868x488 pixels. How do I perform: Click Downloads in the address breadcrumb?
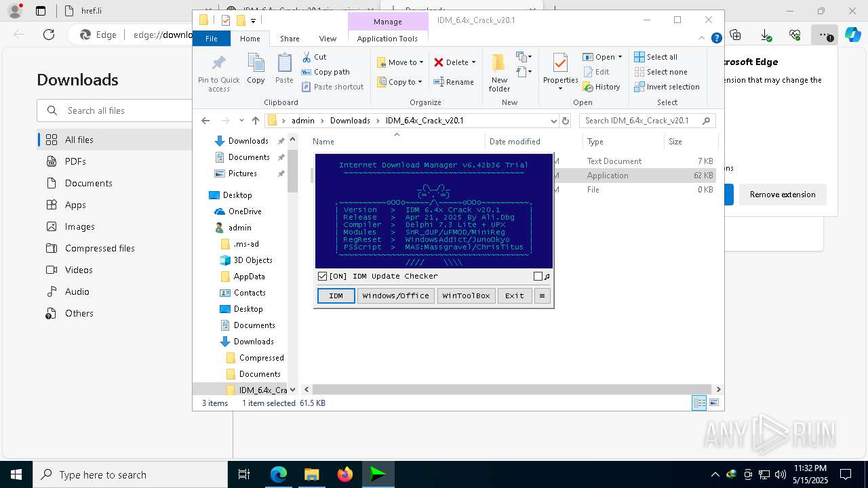point(350,121)
